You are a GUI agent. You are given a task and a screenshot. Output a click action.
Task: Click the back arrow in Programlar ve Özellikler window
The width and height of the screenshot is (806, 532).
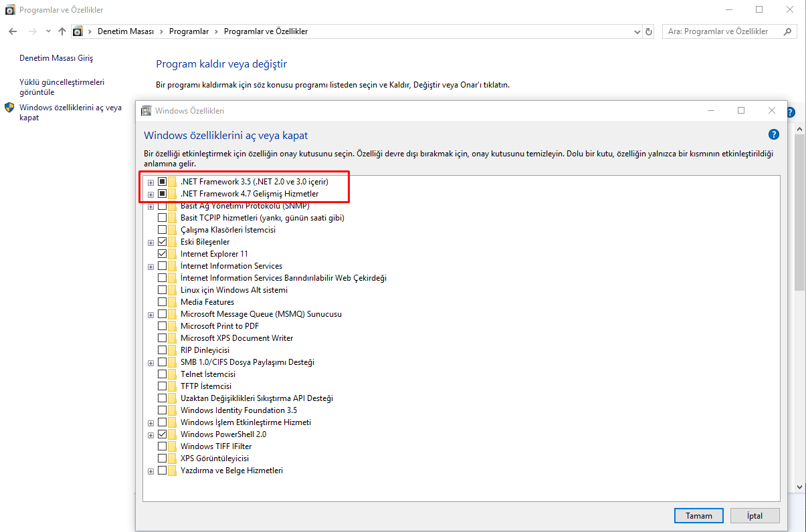(13, 31)
